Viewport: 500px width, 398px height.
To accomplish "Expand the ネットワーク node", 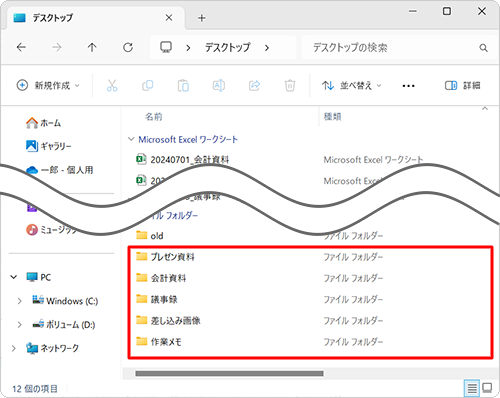I will [14, 348].
